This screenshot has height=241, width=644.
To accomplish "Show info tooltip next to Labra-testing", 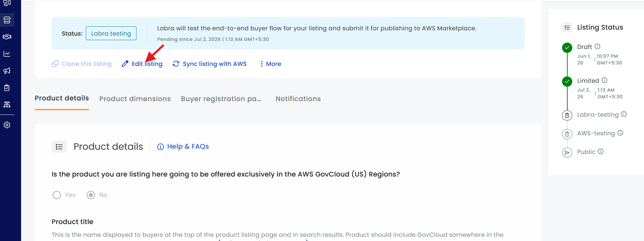I will [624, 114].
